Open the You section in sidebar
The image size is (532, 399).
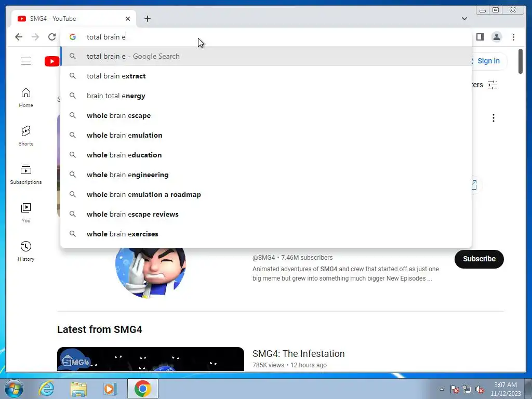[x=26, y=213]
